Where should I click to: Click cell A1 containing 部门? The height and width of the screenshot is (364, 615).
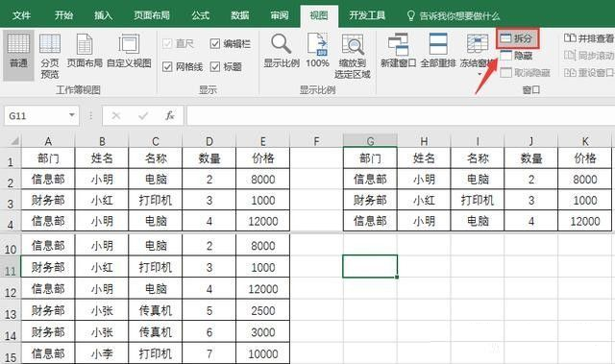pos(48,158)
